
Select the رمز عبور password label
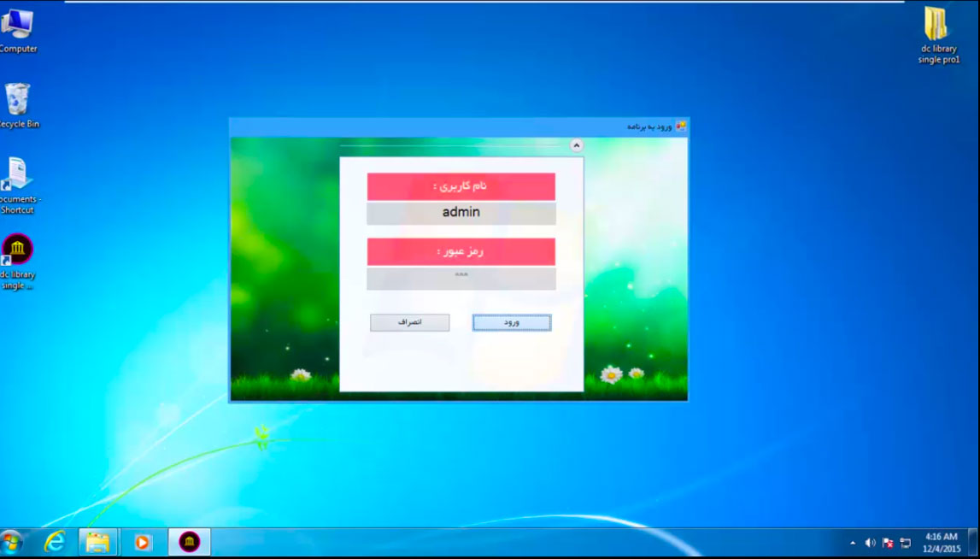[461, 251]
